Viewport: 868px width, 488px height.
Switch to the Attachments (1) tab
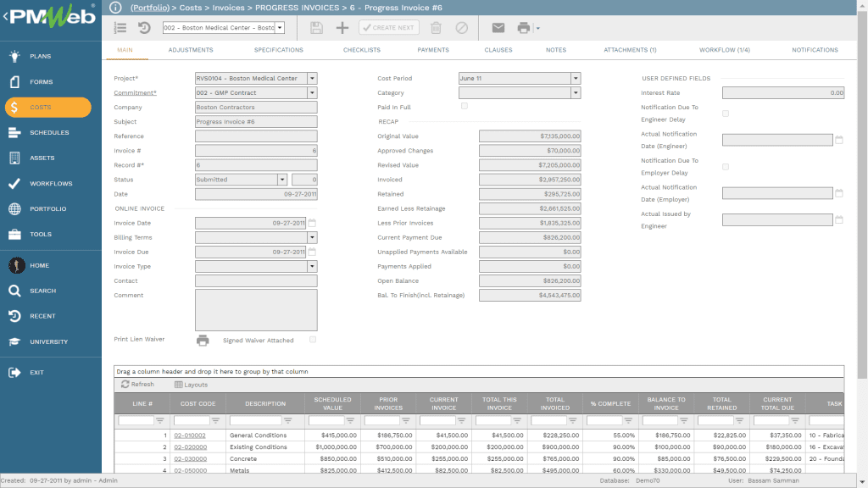click(630, 50)
